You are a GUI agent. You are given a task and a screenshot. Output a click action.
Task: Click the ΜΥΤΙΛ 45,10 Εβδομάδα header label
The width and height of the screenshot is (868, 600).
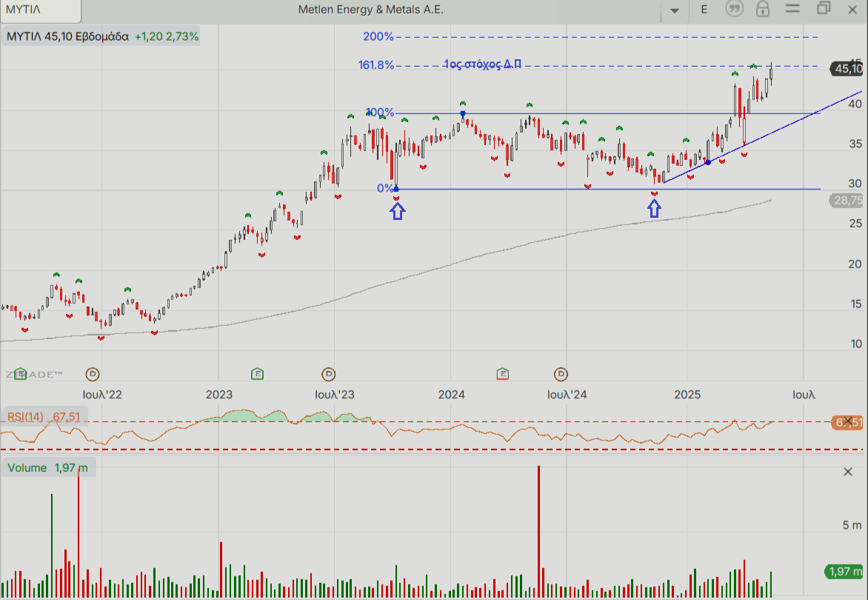coord(67,36)
